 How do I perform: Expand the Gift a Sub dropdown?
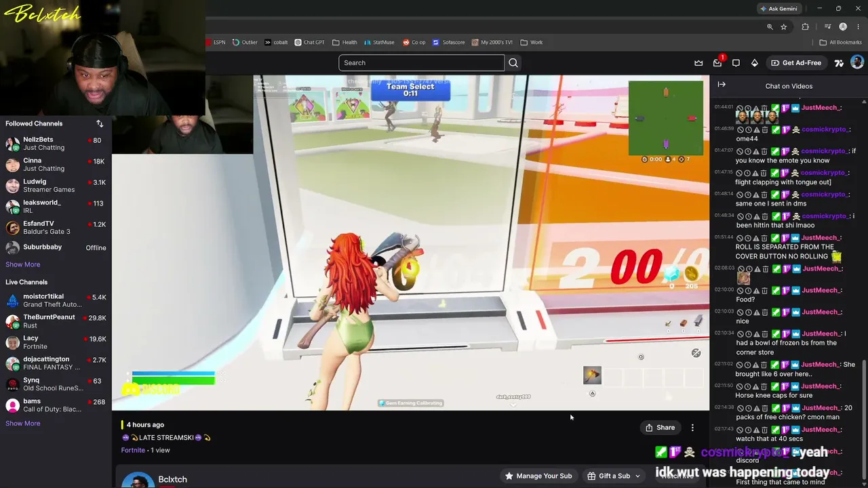[637, 476]
